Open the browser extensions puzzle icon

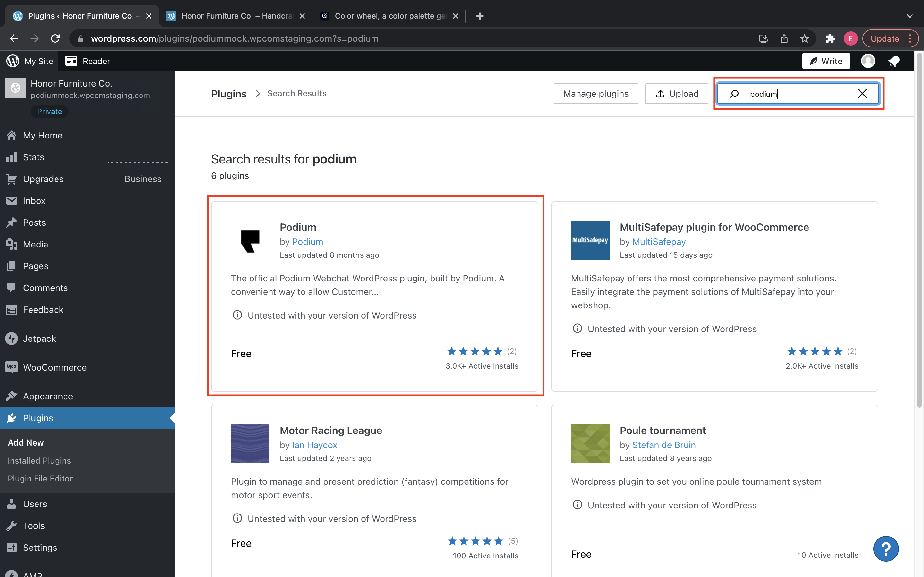(x=830, y=38)
